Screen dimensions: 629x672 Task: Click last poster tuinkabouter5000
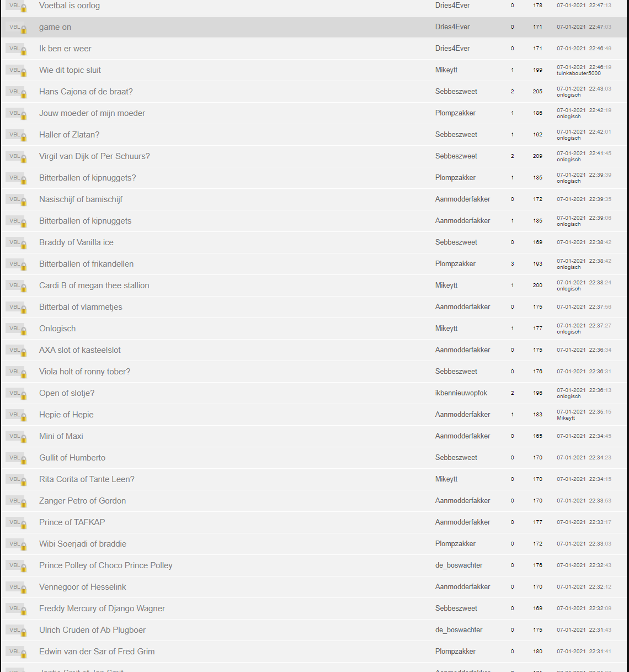[x=579, y=73]
